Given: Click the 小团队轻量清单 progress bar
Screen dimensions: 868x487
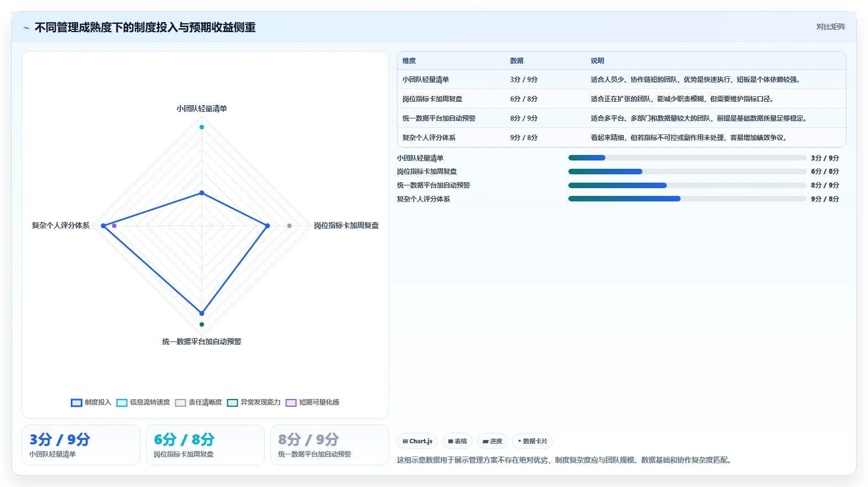Looking at the screenshot, I should point(687,158).
